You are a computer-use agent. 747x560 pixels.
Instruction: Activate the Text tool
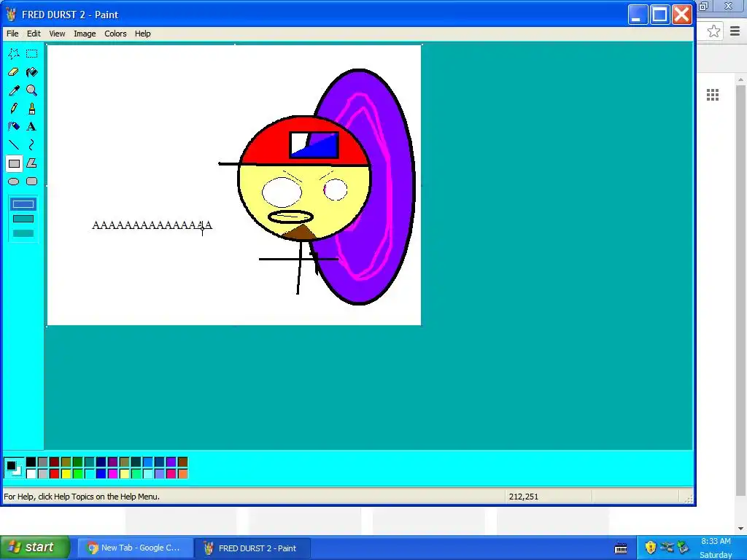(32, 127)
